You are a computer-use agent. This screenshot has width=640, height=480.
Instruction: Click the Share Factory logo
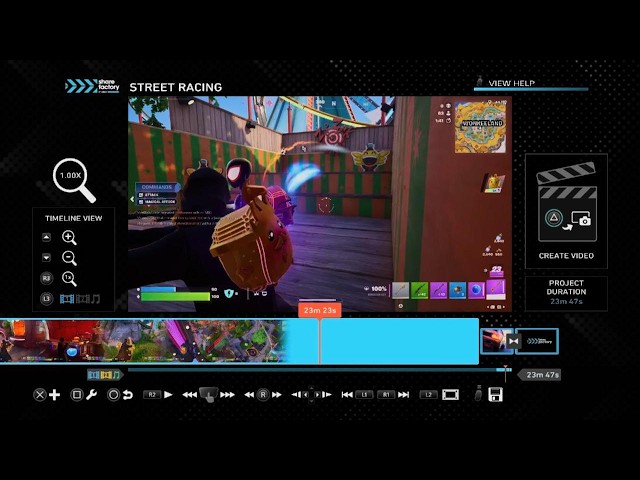pyautogui.click(x=92, y=86)
